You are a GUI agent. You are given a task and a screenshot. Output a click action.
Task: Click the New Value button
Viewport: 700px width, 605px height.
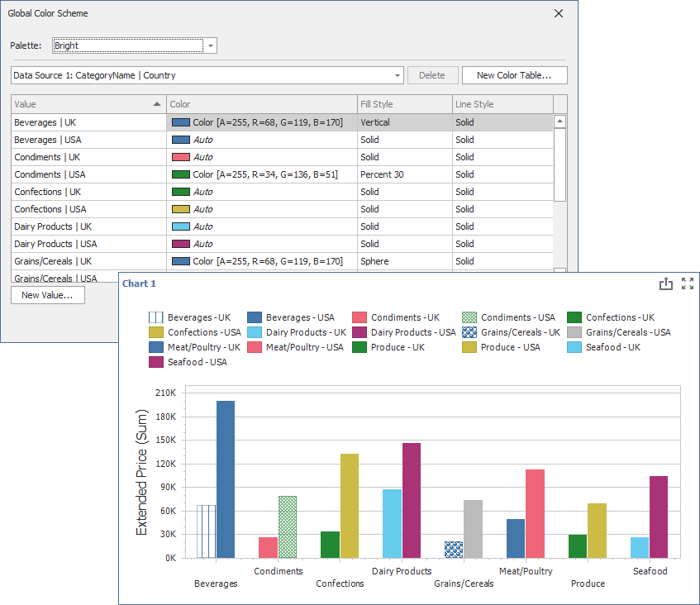point(48,295)
